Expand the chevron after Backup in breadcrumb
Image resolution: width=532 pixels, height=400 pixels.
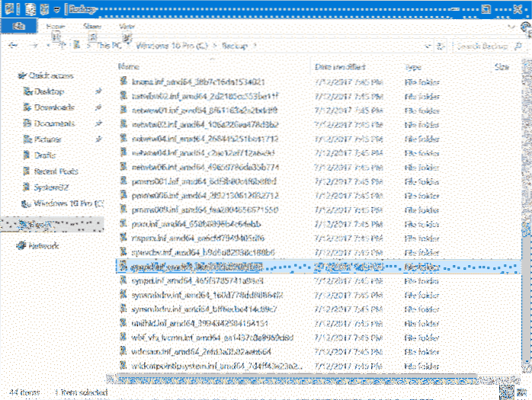point(255,46)
